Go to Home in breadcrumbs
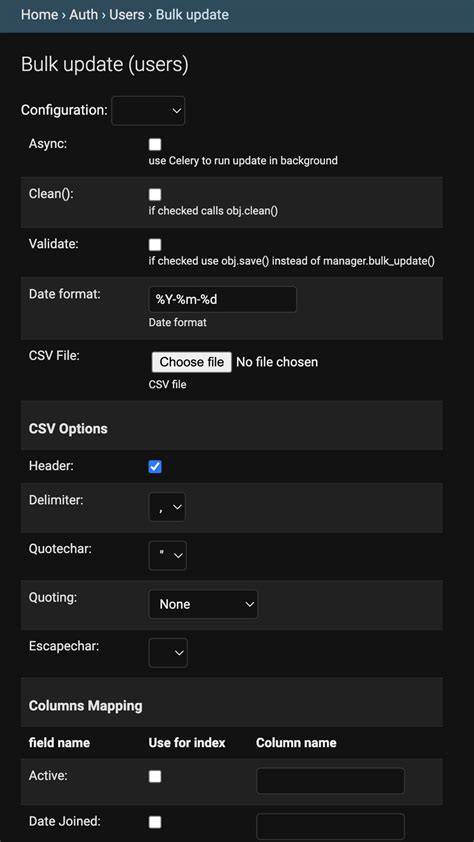 pos(39,14)
